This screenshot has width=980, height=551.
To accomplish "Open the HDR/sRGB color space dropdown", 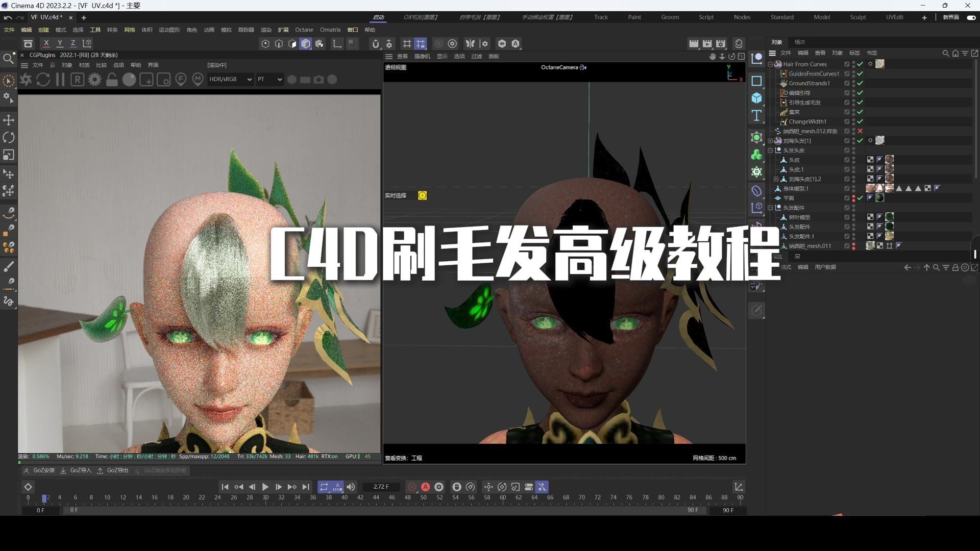I will pos(230,79).
